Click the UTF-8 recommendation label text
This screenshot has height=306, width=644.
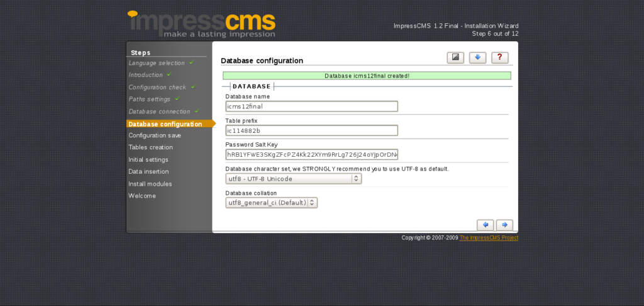(x=337, y=169)
